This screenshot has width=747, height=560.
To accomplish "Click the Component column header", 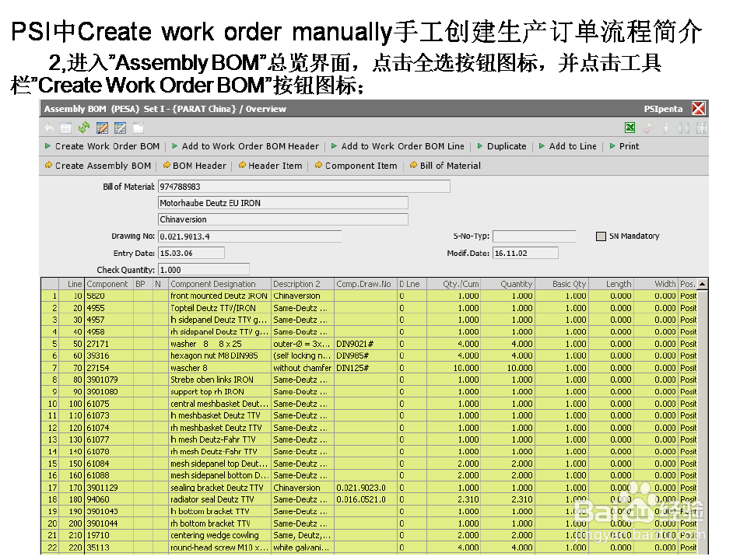I will click(x=109, y=284).
